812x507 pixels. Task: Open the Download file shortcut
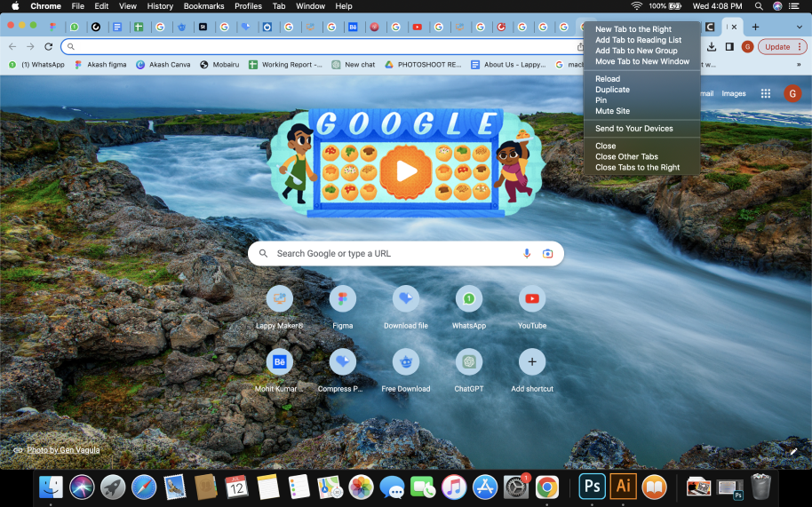[x=406, y=298]
